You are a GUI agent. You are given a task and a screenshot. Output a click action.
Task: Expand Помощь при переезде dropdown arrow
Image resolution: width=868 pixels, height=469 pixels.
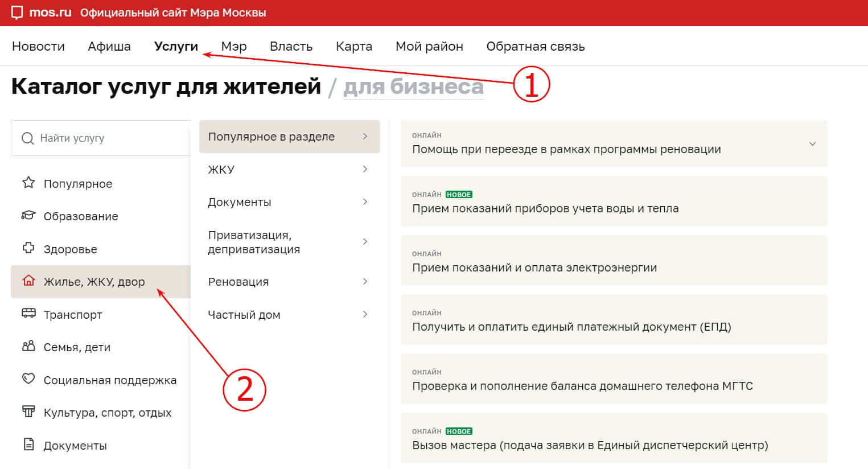[812, 144]
